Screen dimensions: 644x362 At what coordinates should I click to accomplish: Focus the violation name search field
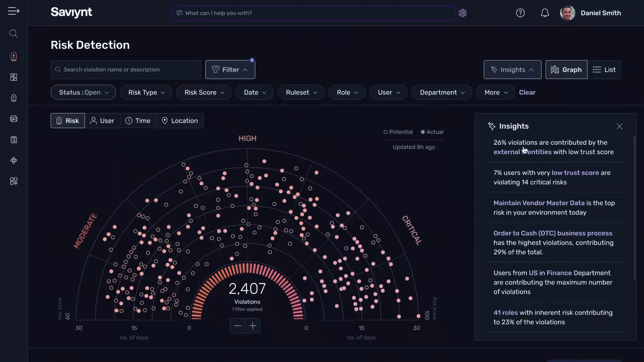(126, 70)
